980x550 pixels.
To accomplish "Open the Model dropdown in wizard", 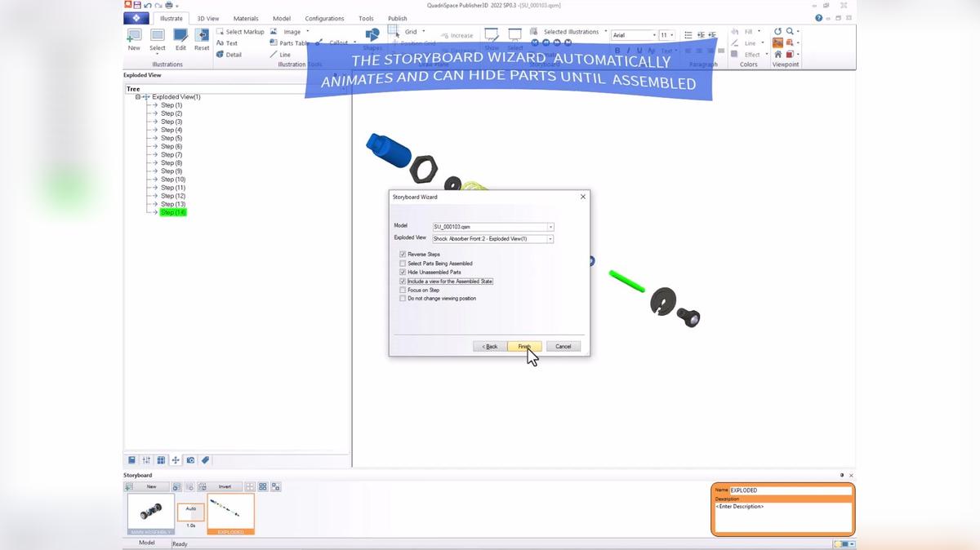I will click(x=550, y=227).
